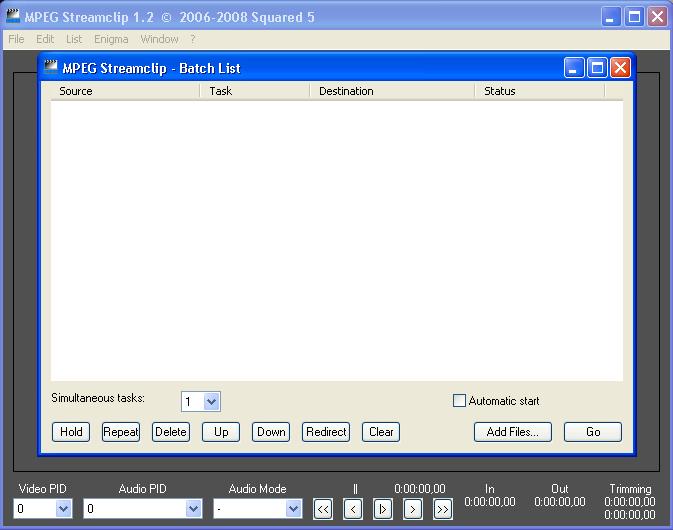Image resolution: width=673 pixels, height=530 pixels.
Task: Click the Status column header
Action: click(540, 91)
